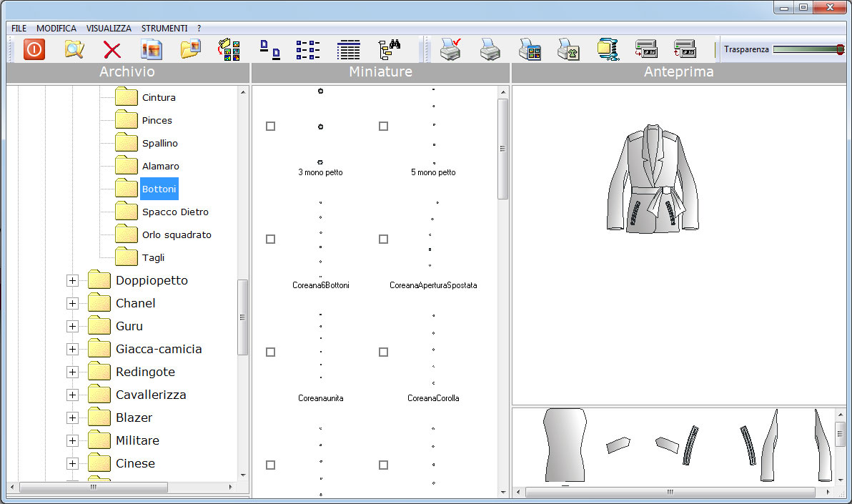Click the Orlo squadrato folder icon
This screenshot has height=504, width=852.
click(126, 234)
